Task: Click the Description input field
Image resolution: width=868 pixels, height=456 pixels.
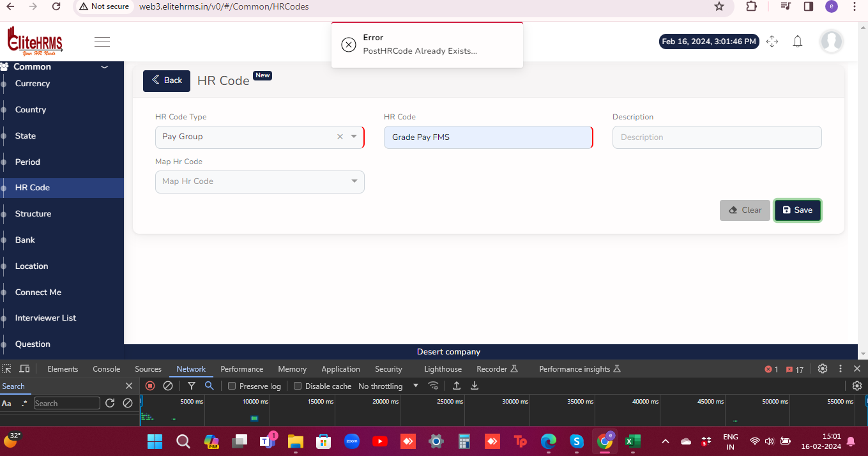Action: [x=717, y=137]
